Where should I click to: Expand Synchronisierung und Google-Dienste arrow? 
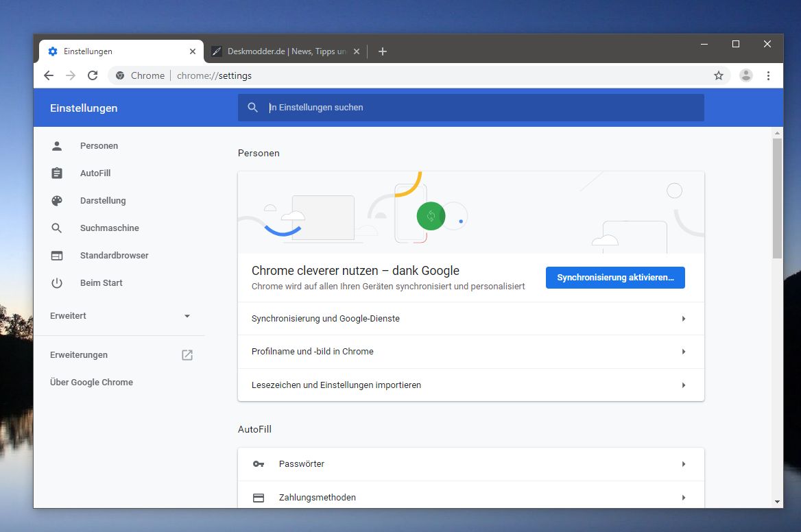(x=684, y=319)
